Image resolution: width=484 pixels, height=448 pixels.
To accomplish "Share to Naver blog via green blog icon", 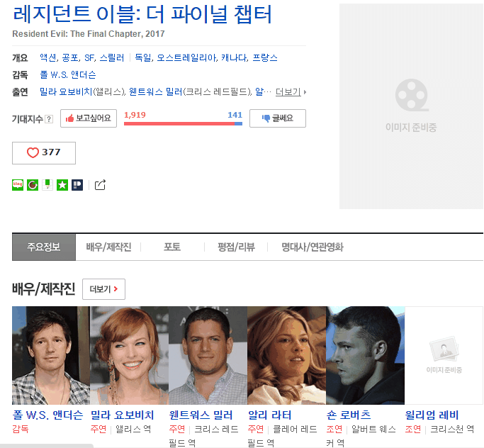I will click(x=18, y=185).
